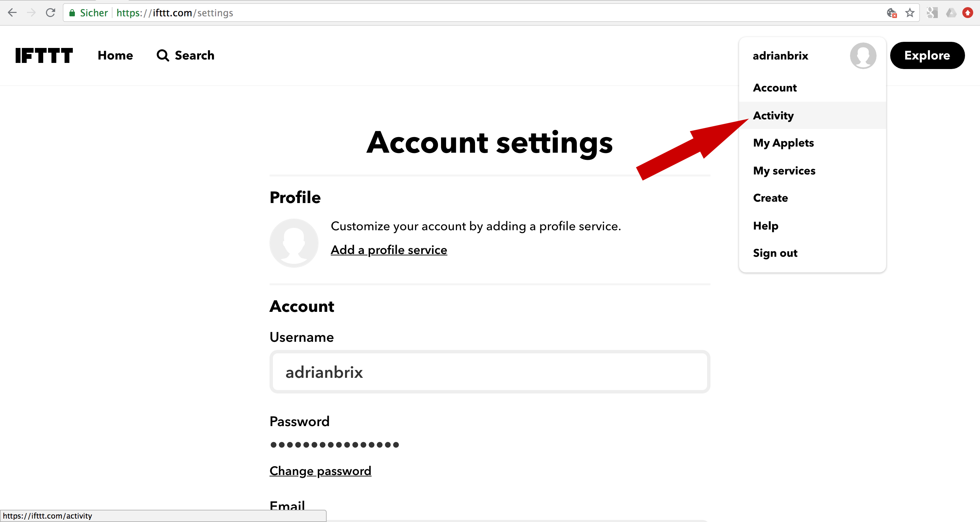Click the IFTTT logo
This screenshot has height=522, width=980.
(44, 55)
